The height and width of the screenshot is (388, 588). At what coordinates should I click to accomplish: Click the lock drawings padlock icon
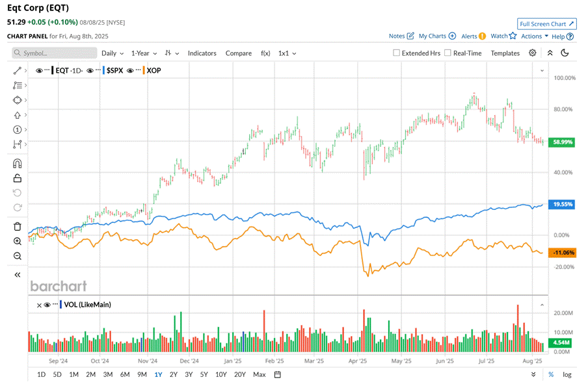pyautogui.click(x=18, y=178)
